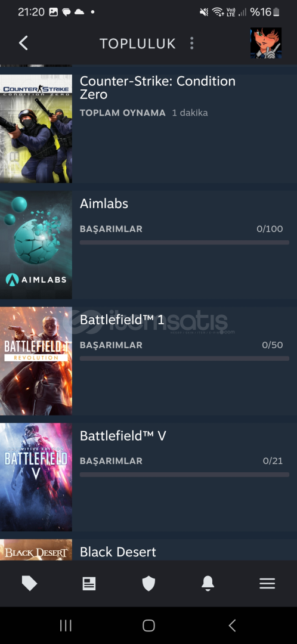Open the News feed icon tab
Viewport: 297px width, 644px height.
tap(89, 584)
